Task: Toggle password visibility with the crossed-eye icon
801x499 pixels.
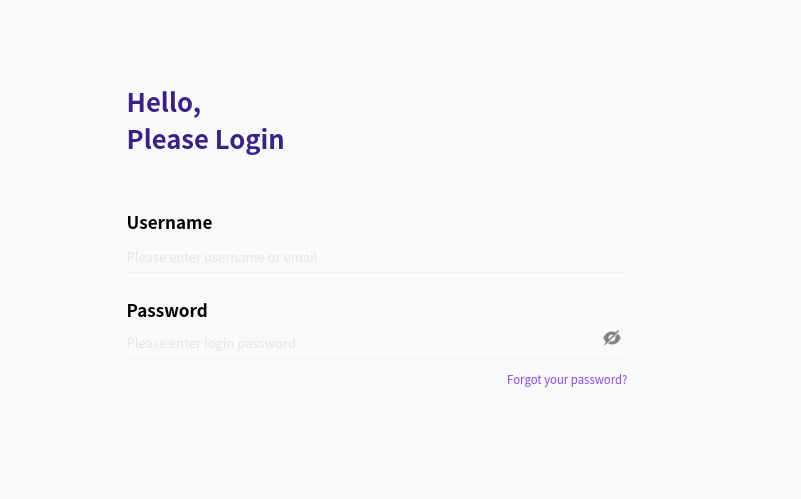Action: point(611,338)
